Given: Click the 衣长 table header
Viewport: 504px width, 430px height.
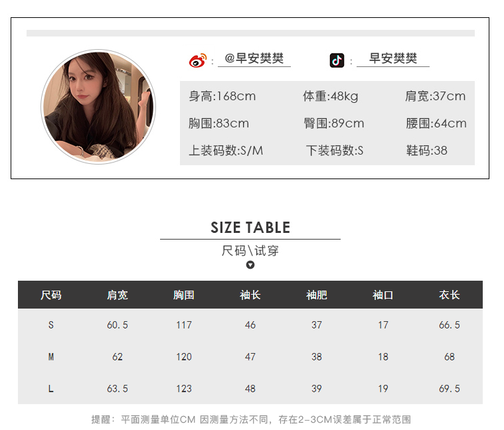Looking at the screenshot, I should click(x=450, y=295).
